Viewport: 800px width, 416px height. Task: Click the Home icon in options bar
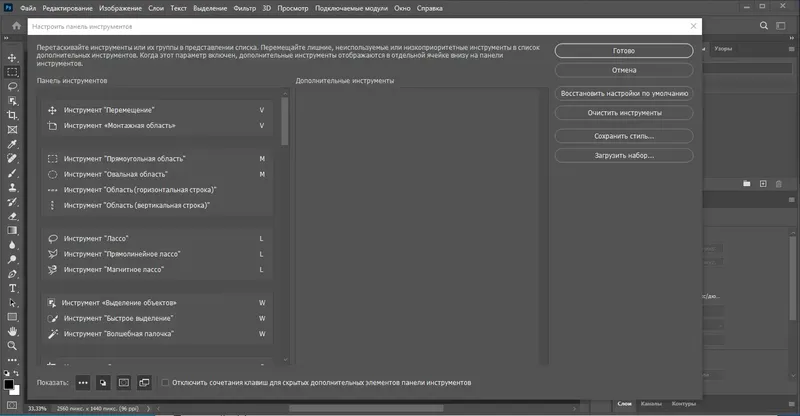16,26
